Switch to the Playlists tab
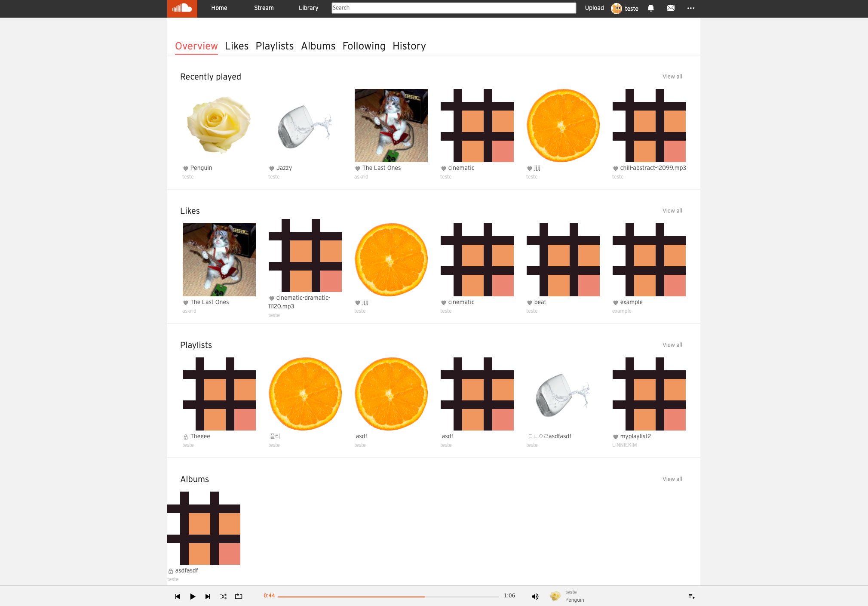This screenshot has width=868, height=606. (x=274, y=46)
